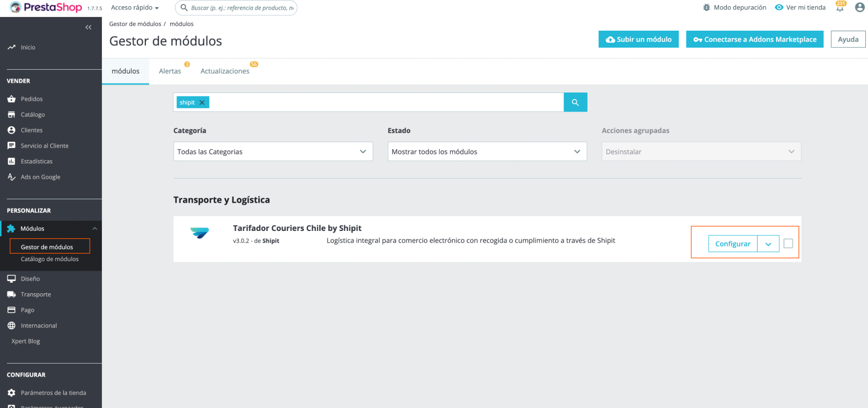
Task: Focus the top product search field
Action: tap(236, 8)
